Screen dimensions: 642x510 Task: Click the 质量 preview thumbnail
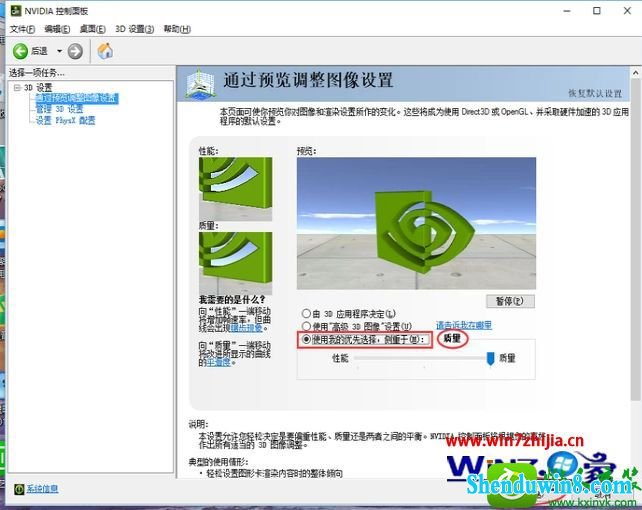(235, 263)
